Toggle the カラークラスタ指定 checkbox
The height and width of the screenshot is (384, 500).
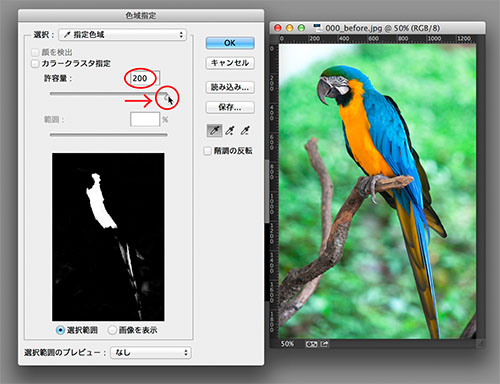35,63
